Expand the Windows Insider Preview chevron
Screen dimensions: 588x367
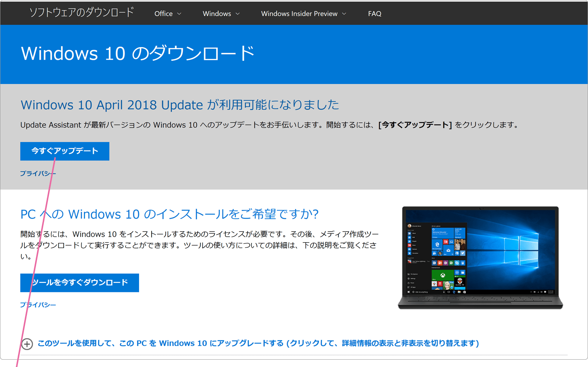[344, 14]
